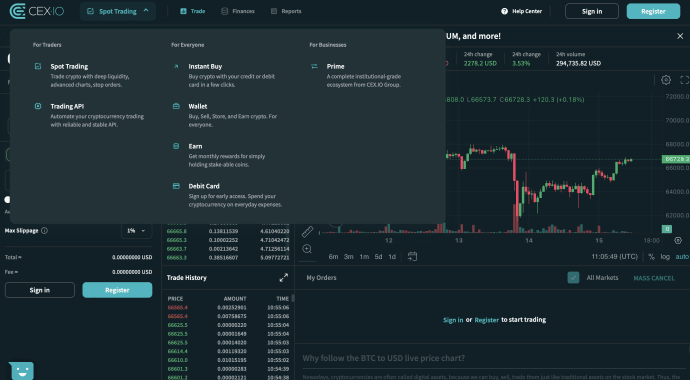Toggle percent scale on chart
Viewport: 690px width, 380px height.
click(x=651, y=257)
